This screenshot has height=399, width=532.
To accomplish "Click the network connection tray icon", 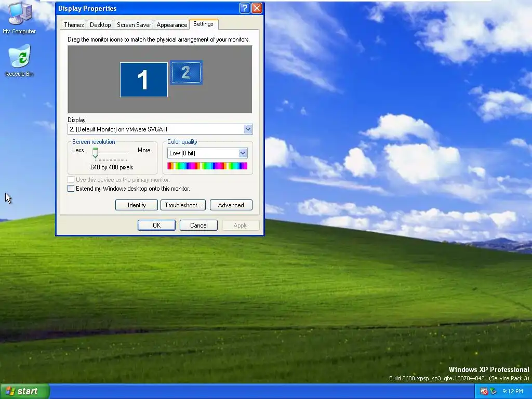I will pos(494,391).
